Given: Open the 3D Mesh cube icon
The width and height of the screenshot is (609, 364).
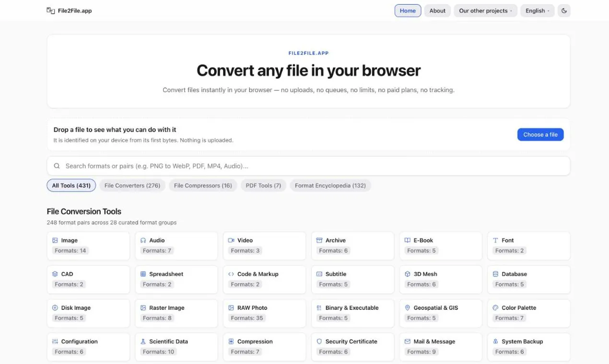Looking at the screenshot, I should [x=408, y=274].
